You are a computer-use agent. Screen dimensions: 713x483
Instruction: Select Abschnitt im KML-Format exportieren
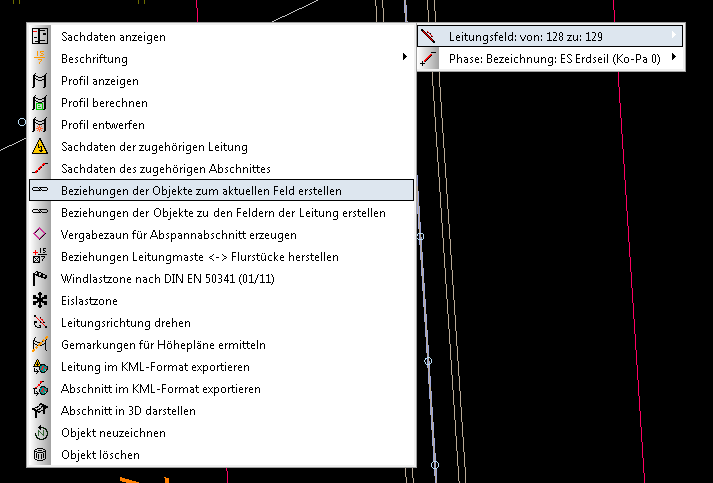(x=160, y=389)
